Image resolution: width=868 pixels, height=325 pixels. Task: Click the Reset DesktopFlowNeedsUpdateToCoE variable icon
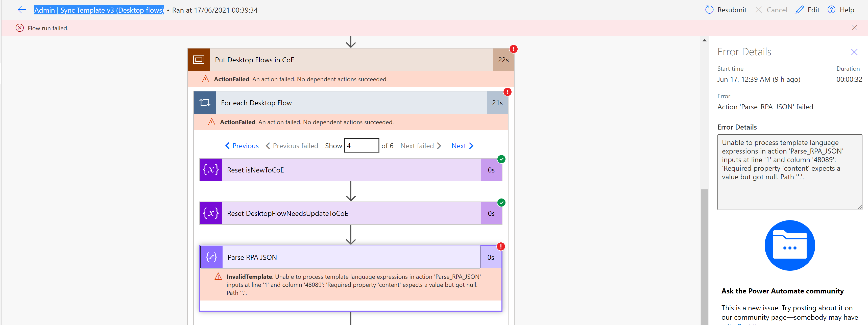click(x=211, y=213)
